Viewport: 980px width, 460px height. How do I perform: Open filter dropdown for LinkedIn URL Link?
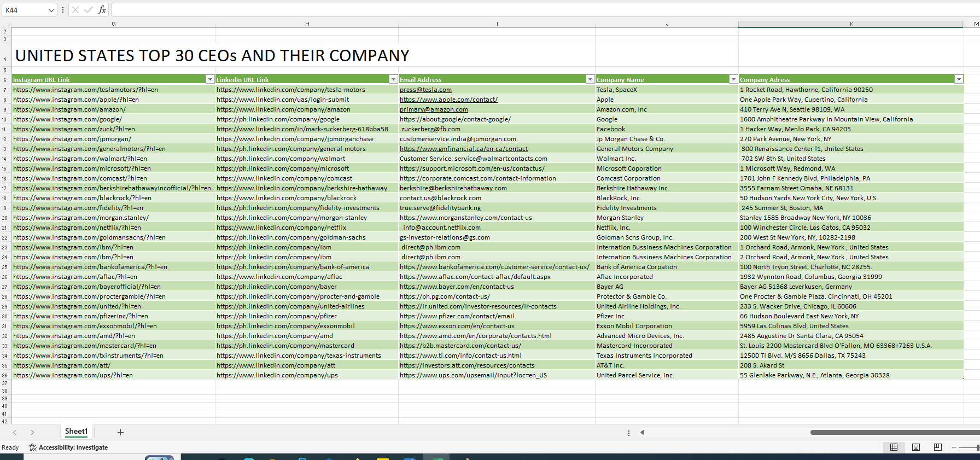point(393,79)
